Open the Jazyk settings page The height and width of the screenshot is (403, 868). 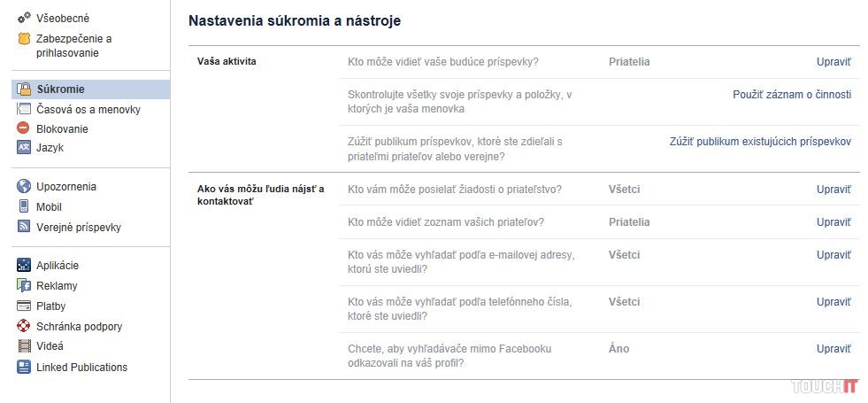(x=50, y=148)
